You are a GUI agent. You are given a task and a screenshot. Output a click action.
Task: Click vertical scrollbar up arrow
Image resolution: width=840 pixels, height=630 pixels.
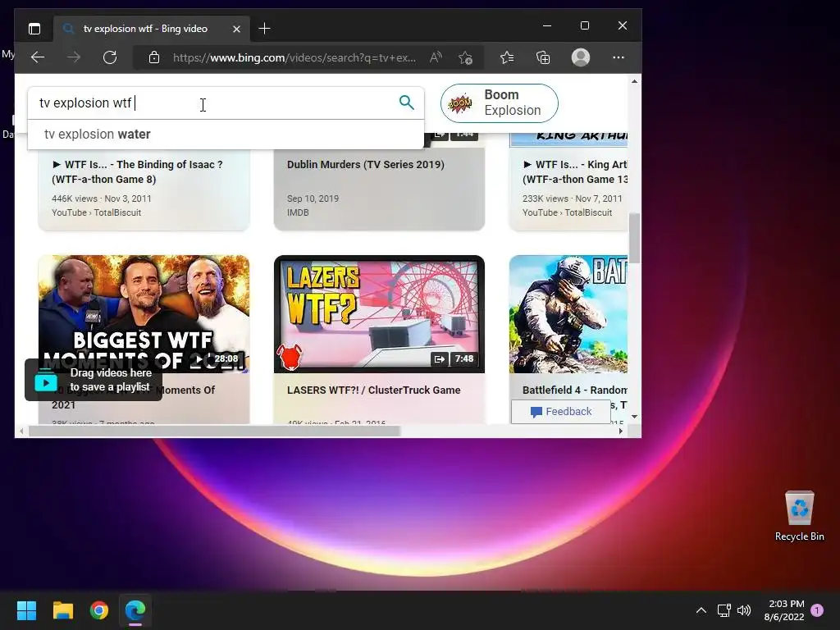coord(634,81)
